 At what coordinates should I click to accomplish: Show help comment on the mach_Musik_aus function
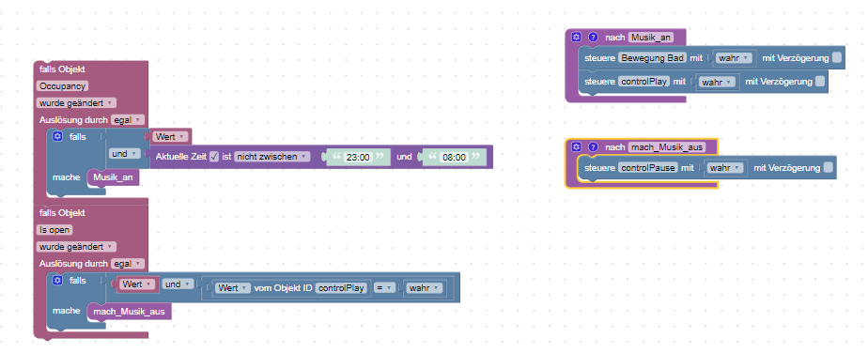(x=593, y=147)
